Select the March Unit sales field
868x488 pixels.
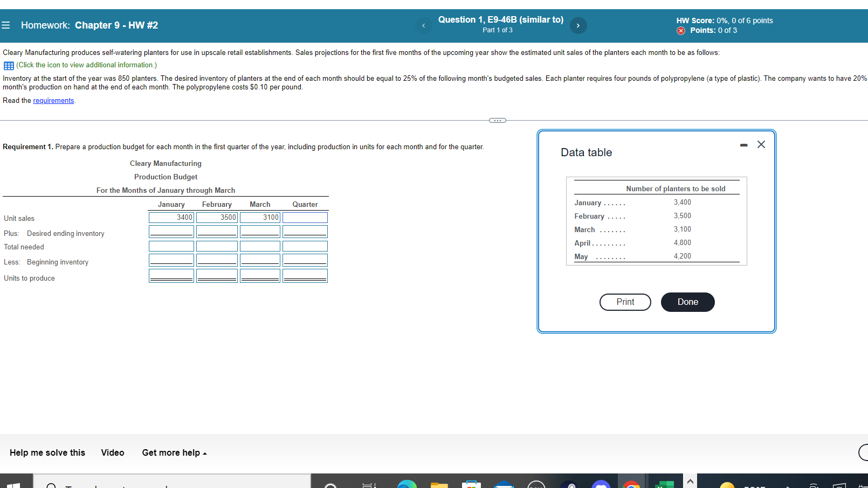[260, 218]
